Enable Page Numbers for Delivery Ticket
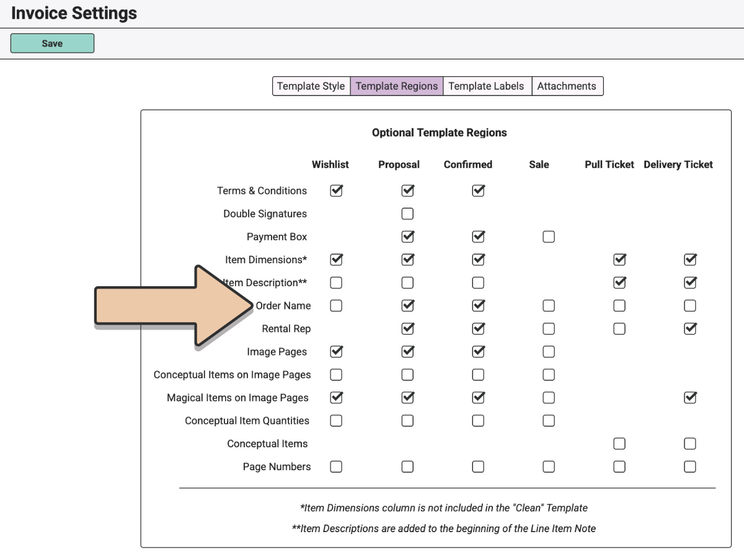Screen dimensions: 744x560 click(690, 466)
